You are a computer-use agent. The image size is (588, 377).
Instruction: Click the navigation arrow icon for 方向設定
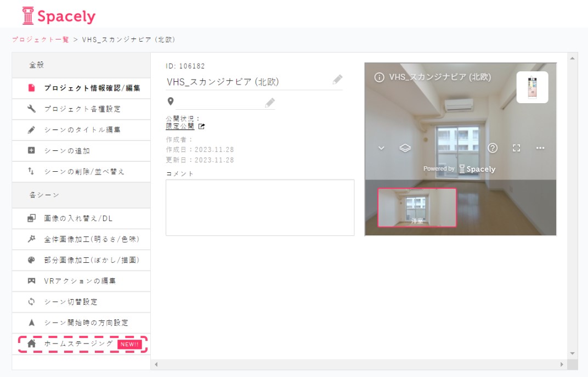[31, 323]
